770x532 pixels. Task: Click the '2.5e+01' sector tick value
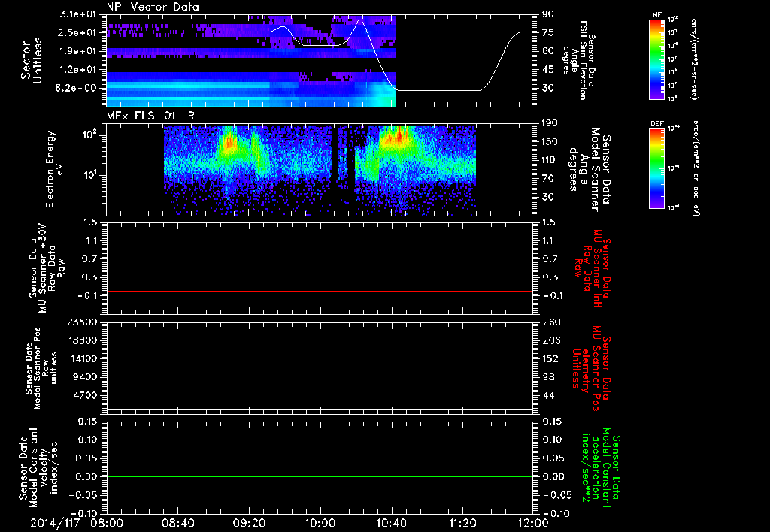click(x=77, y=32)
